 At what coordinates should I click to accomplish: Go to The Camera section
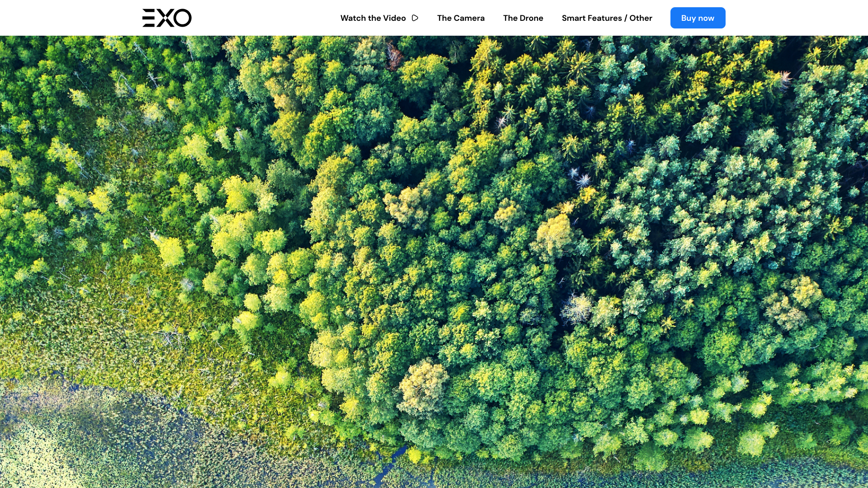[461, 18]
